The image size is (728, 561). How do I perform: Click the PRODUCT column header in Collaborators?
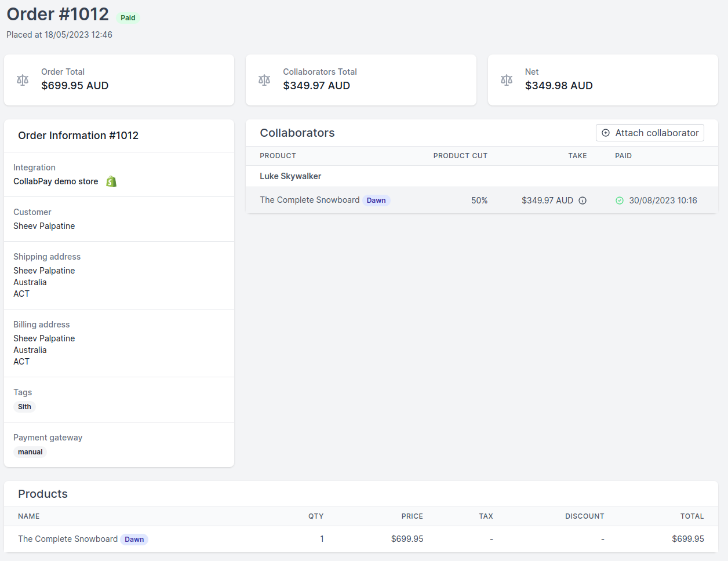coord(278,156)
